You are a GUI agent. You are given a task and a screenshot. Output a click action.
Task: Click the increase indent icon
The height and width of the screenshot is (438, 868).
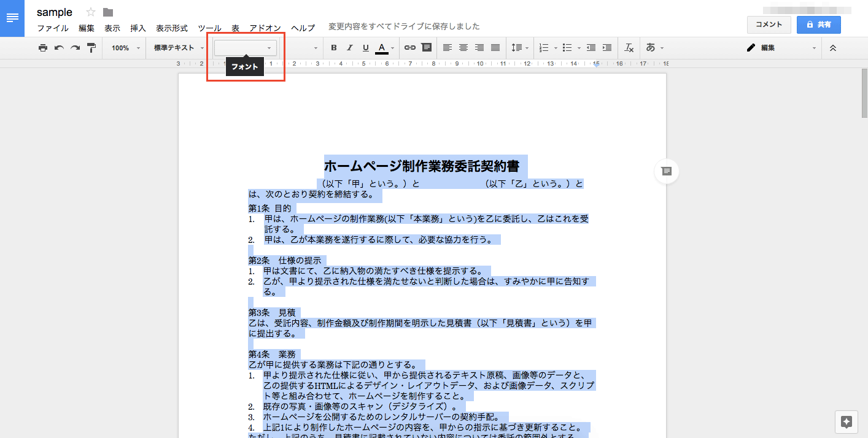[607, 48]
